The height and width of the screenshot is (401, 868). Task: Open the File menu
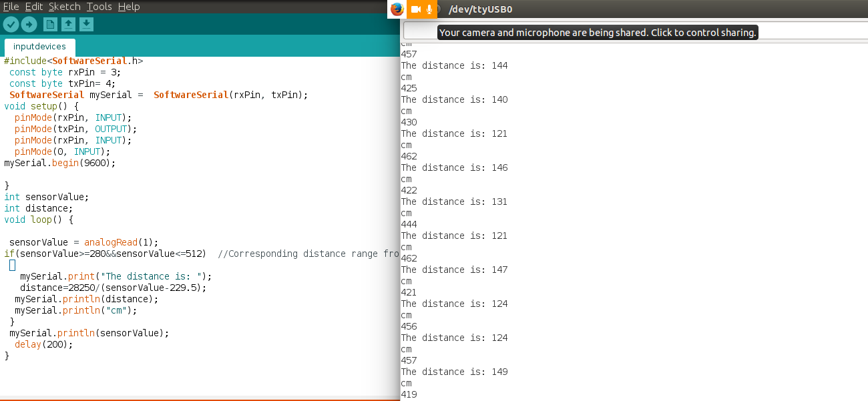(x=11, y=7)
